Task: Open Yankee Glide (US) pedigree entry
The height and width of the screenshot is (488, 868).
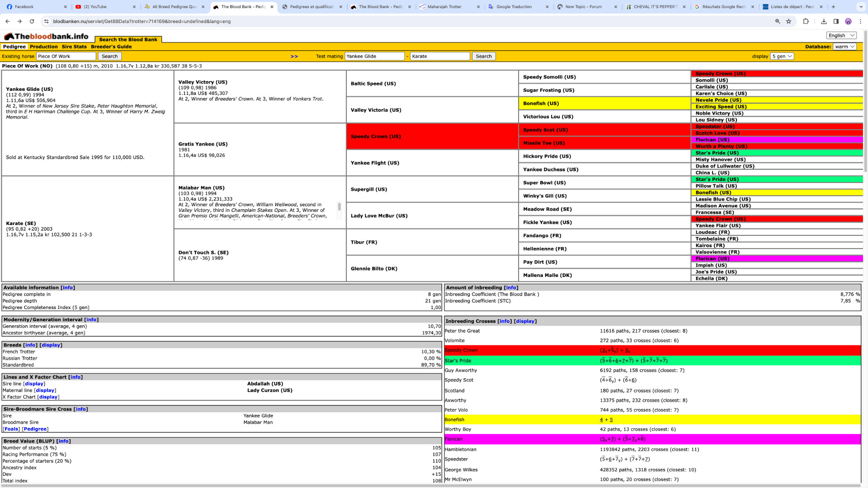Action: [x=29, y=89]
